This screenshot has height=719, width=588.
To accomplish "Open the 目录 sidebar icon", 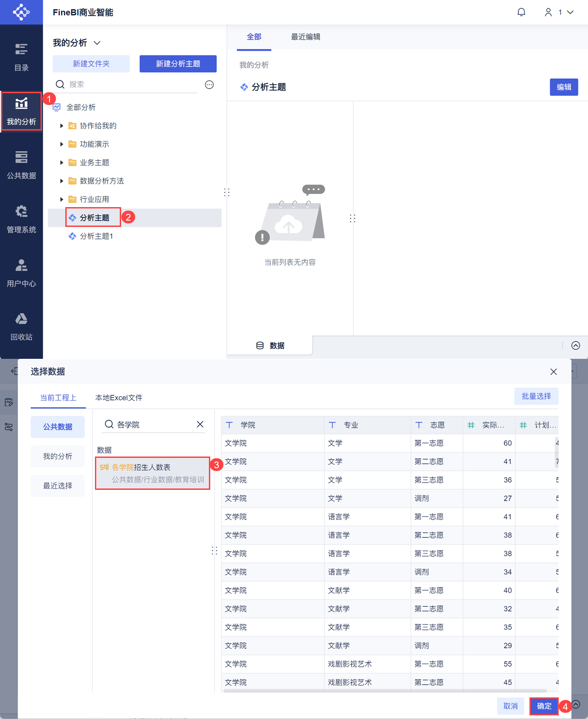I will (21, 57).
